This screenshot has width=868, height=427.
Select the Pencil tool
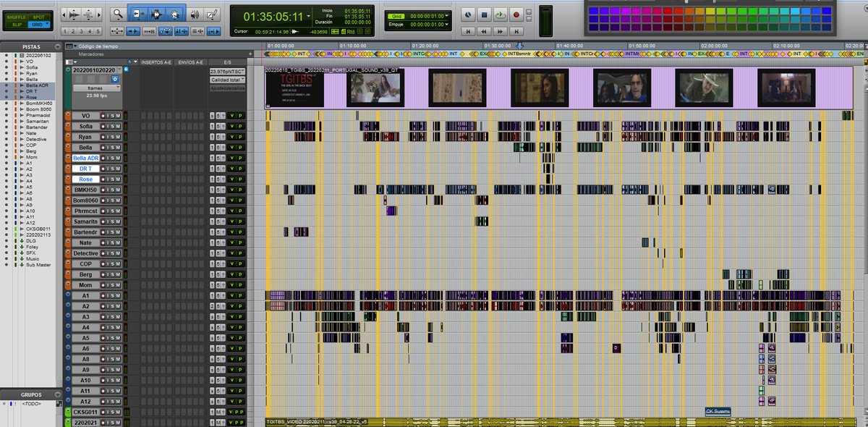212,14
